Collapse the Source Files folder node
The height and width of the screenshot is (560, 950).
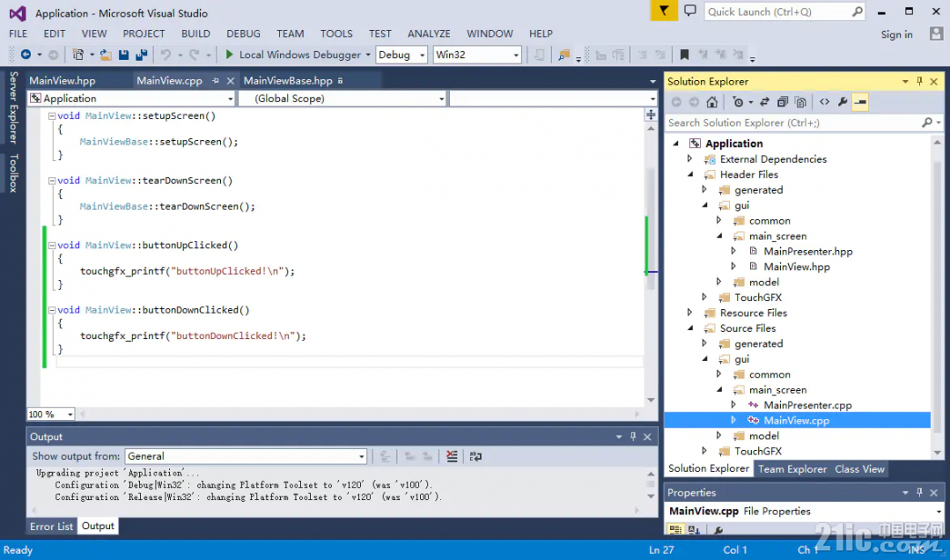pyautogui.click(x=690, y=328)
